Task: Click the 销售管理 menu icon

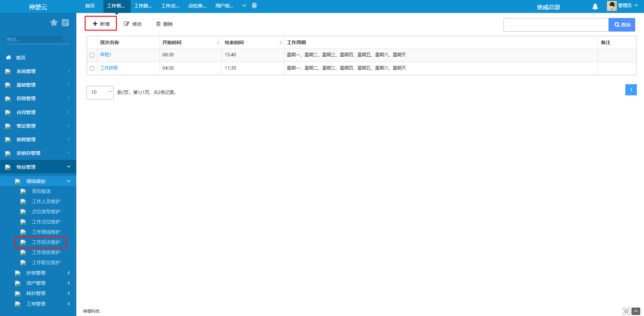Action: [x=8, y=140]
